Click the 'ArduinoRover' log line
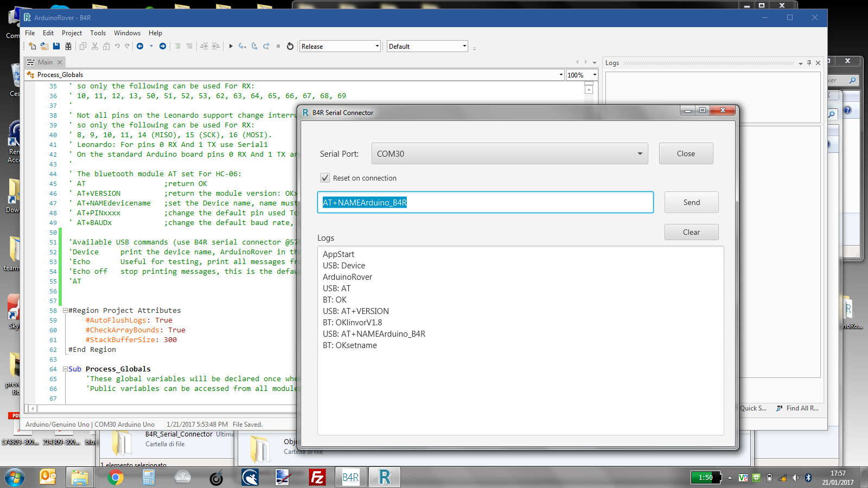Viewport: 868px width, 488px height. pyautogui.click(x=348, y=277)
